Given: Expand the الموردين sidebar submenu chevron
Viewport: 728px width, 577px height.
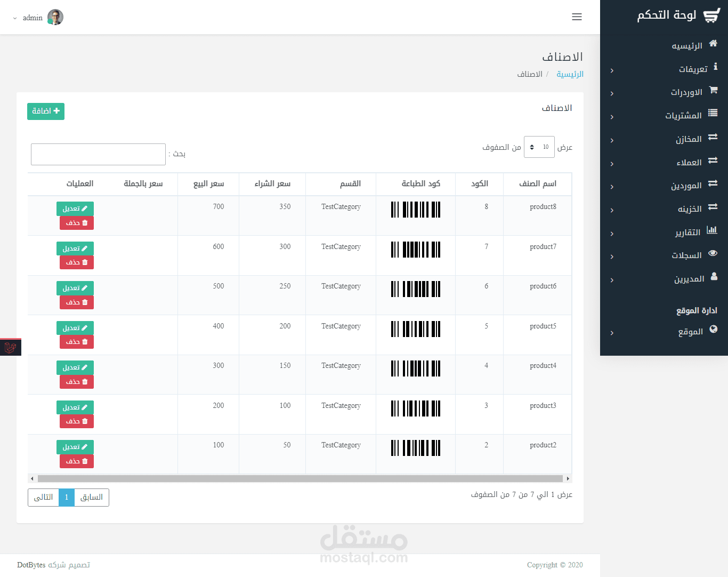Looking at the screenshot, I should click(612, 187).
